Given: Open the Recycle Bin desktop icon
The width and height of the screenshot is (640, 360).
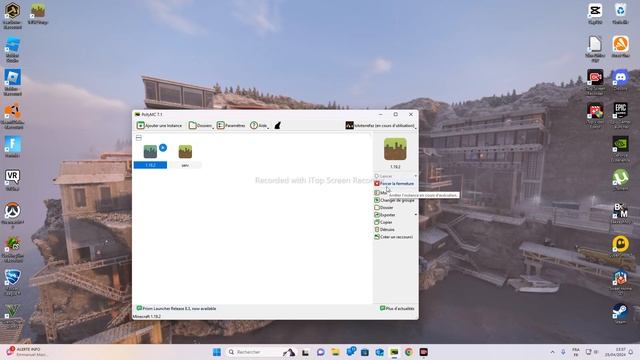Looking at the screenshot, I should 620,13.
